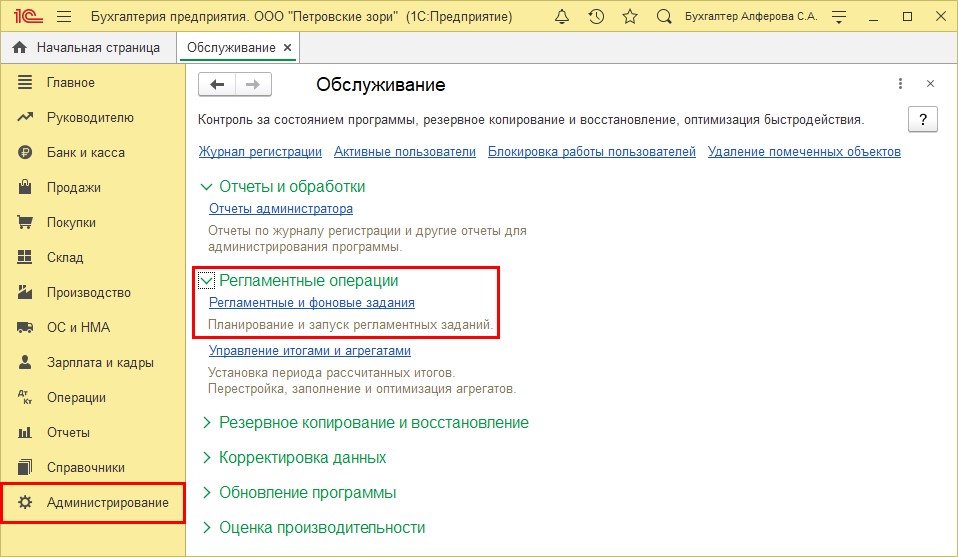Click the Администрирование gear icon
This screenshot has width=958, height=557.
[24, 502]
